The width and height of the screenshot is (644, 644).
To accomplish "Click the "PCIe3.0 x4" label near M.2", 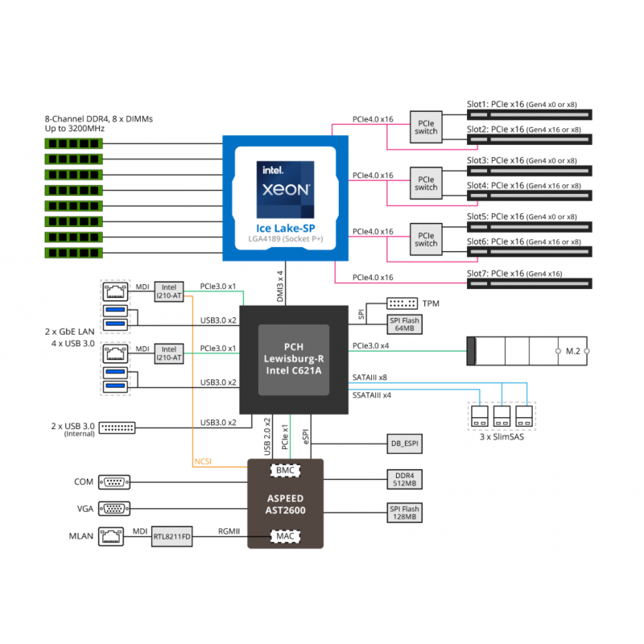I will tap(370, 346).
